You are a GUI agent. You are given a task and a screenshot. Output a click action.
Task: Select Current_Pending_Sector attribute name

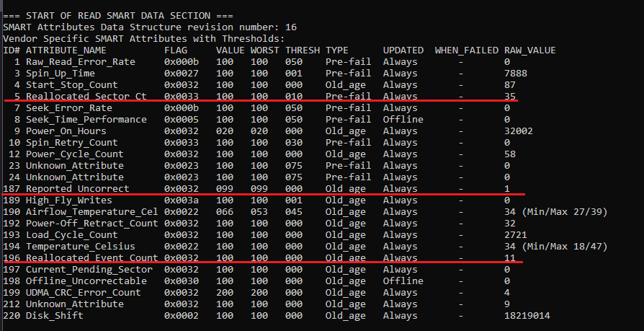tap(89, 269)
